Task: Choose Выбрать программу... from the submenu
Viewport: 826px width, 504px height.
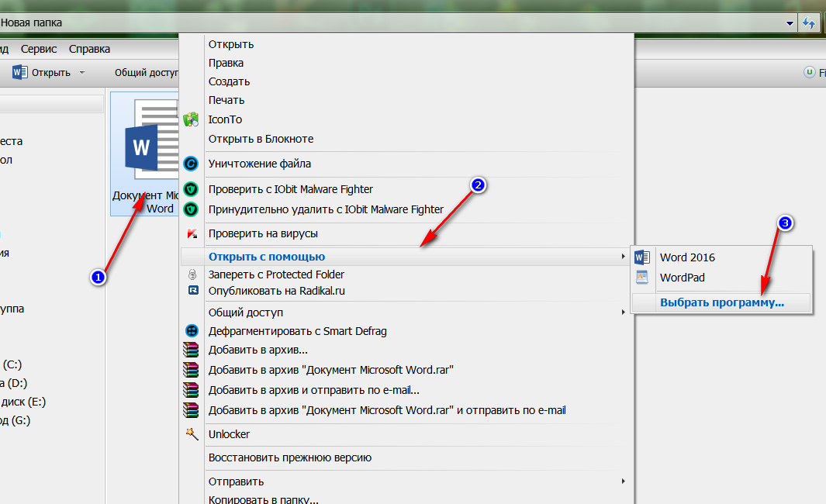Action: coord(721,303)
